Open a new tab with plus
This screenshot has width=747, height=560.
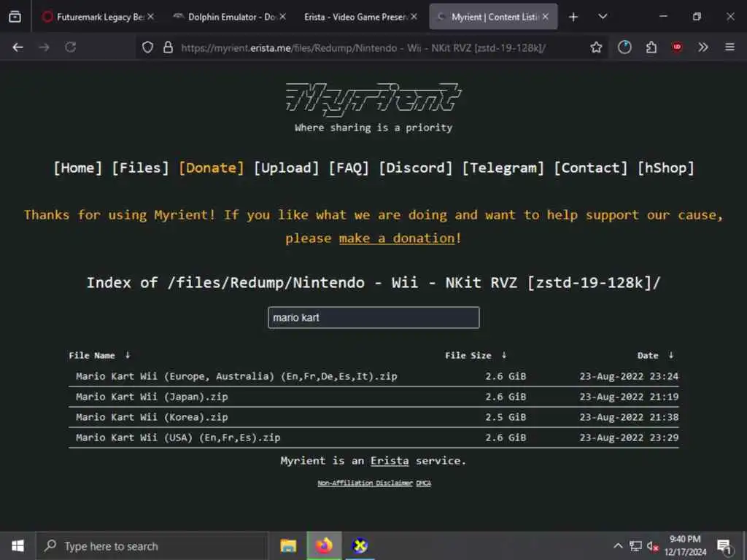click(573, 17)
